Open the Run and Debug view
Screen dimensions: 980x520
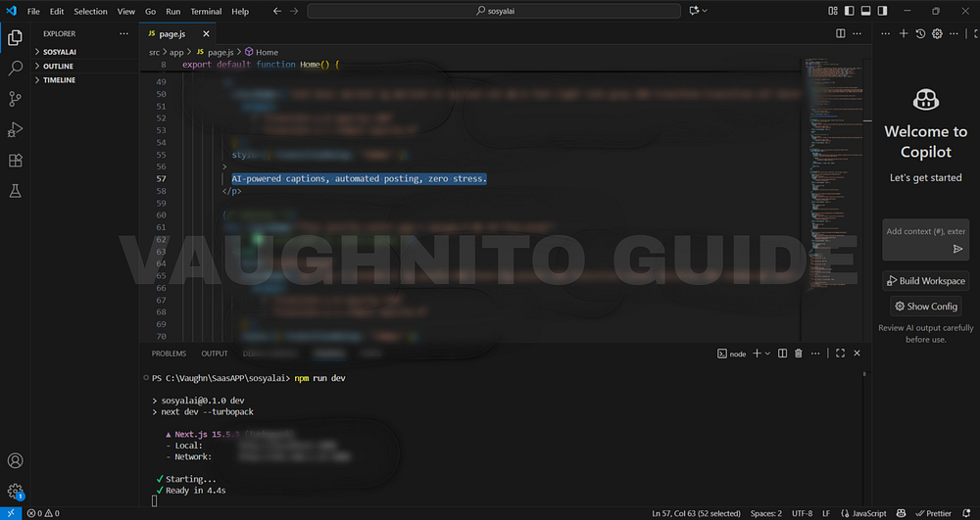click(15, 129)
